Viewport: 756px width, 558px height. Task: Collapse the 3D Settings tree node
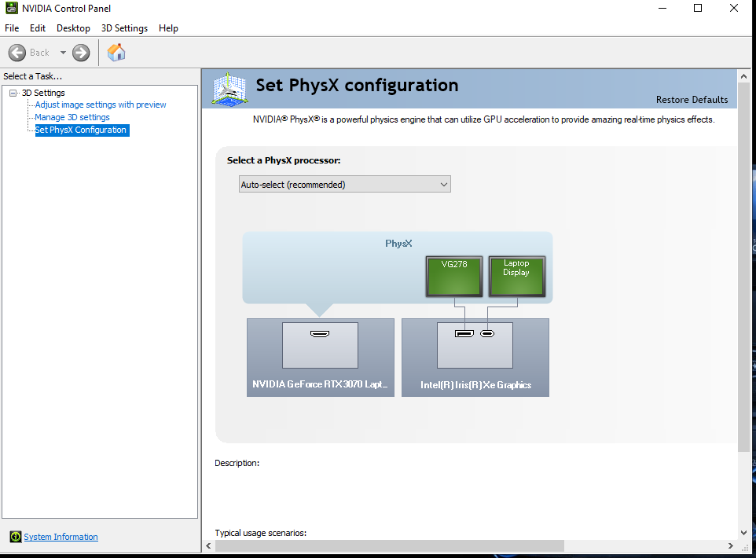[x=13, y=93]
